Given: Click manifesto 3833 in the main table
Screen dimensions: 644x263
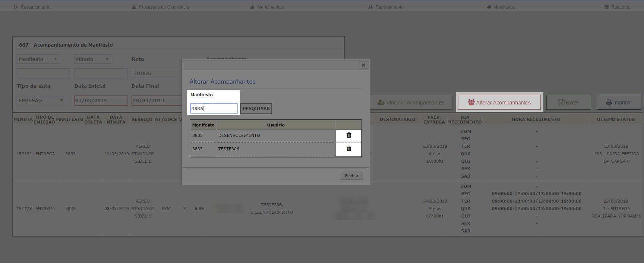Looking at the screenshot, I should point(70,154).
